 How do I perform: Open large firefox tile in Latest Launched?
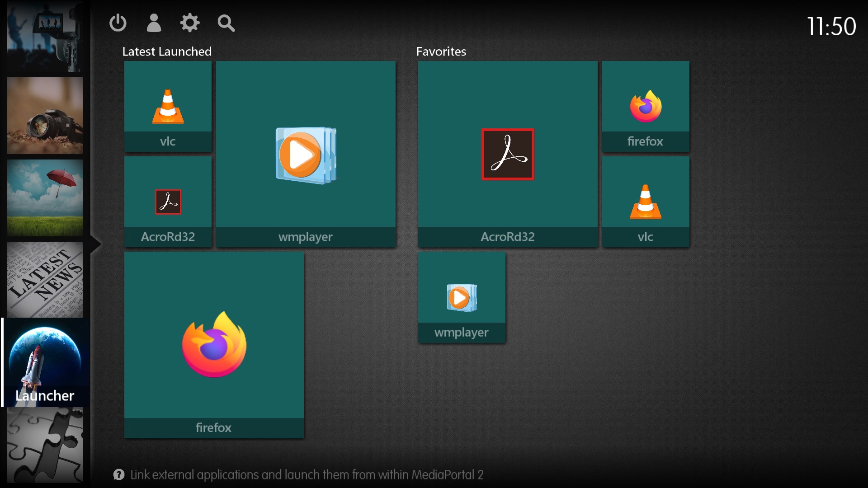click(x=214, y=345)
